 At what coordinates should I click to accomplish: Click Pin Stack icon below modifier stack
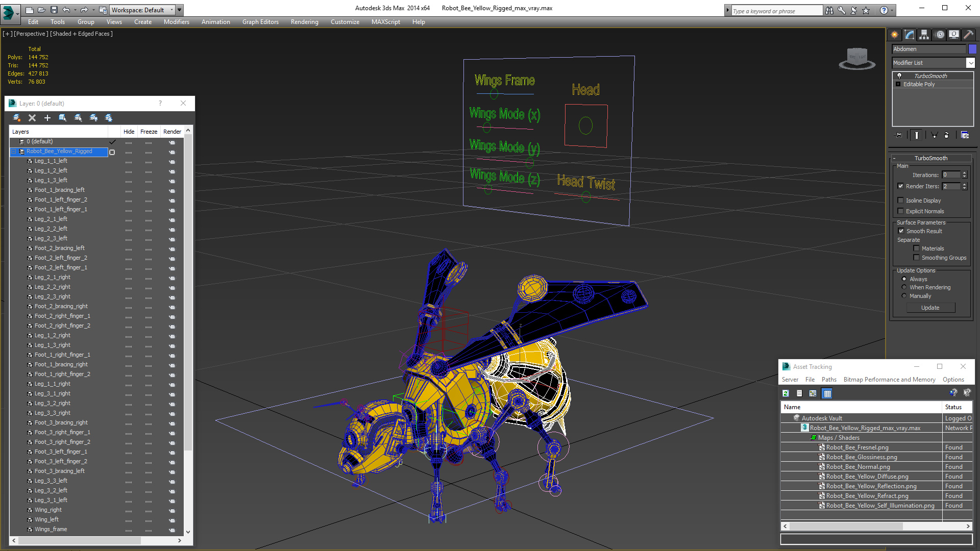pyautogui.click(x=899, y=135)
